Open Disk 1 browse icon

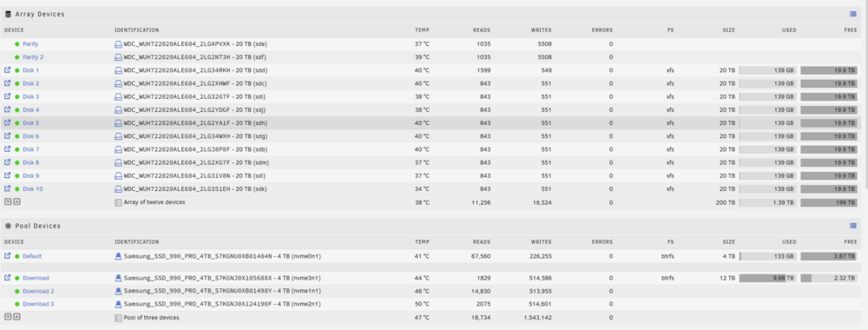pyautogui.click(x=7, y=70)
